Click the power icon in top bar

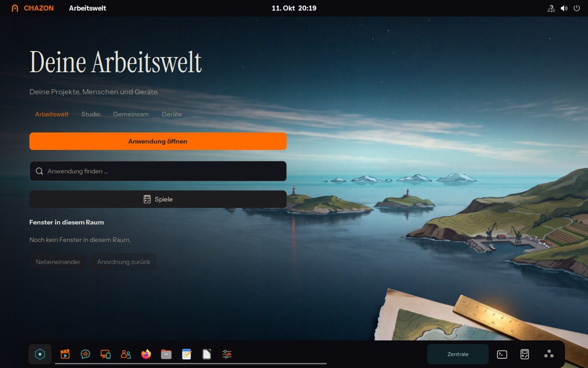point(577,8)
